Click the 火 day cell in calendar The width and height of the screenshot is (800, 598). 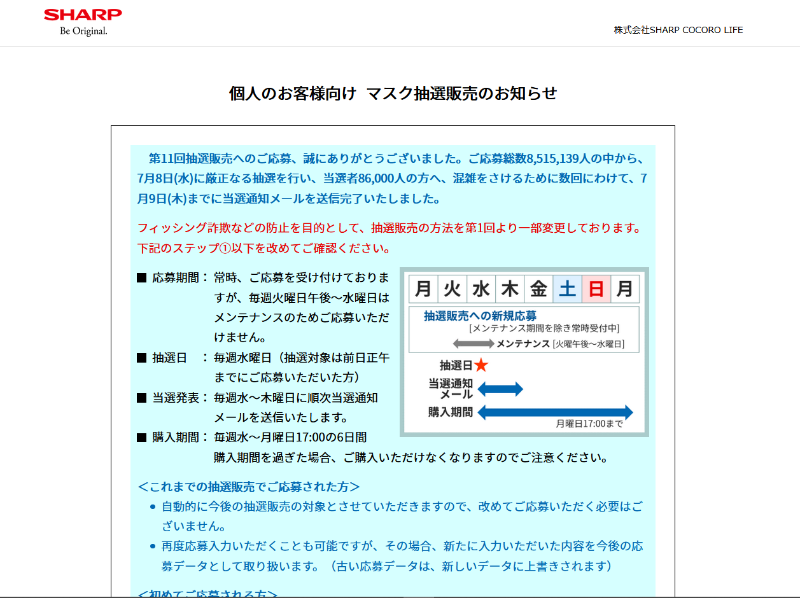[x=452, y=289]
